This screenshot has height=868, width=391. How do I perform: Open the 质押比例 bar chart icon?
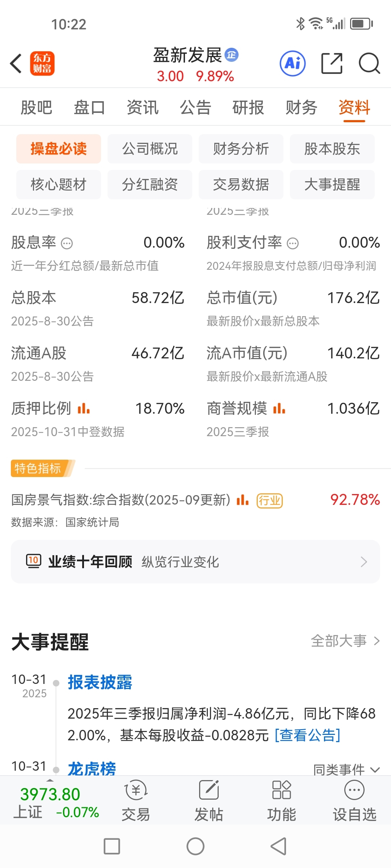pos(84,409)
